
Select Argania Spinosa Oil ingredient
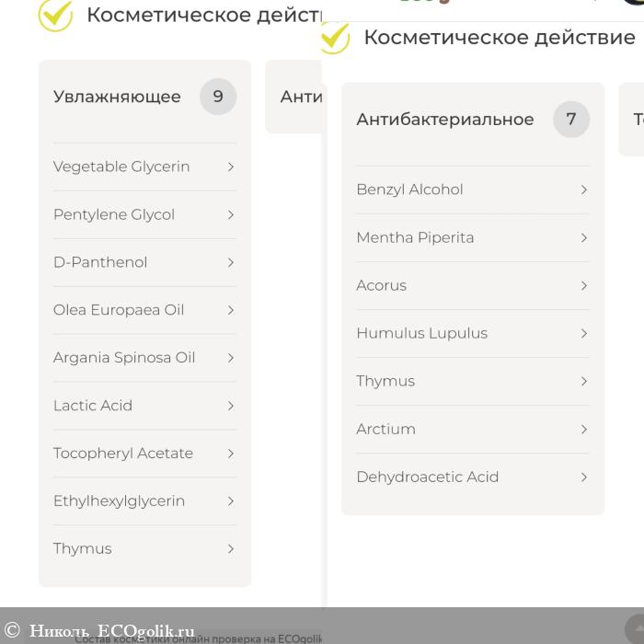pos(124,358)
